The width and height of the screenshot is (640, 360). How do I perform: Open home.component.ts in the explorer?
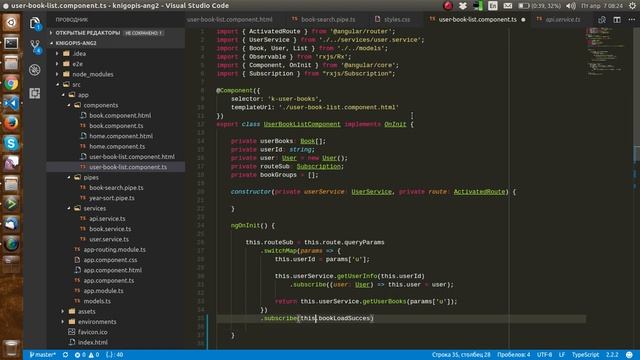(117, 147)
